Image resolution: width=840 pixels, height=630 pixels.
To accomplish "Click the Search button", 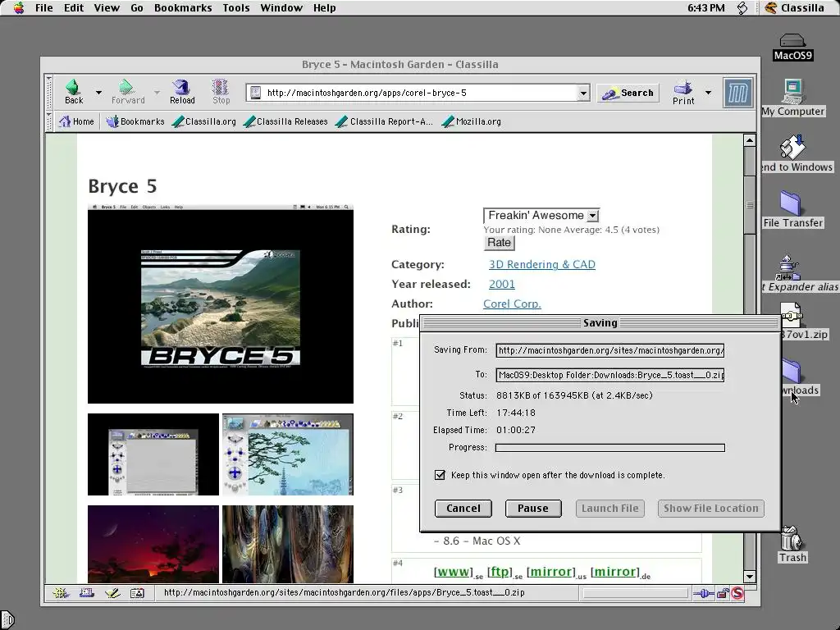I will pos(628,94).
